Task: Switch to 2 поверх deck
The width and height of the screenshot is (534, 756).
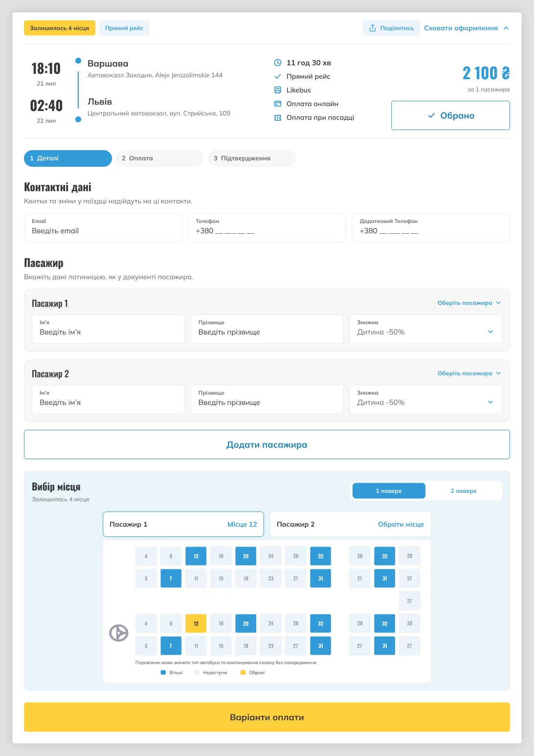Action: pos(464,491)
